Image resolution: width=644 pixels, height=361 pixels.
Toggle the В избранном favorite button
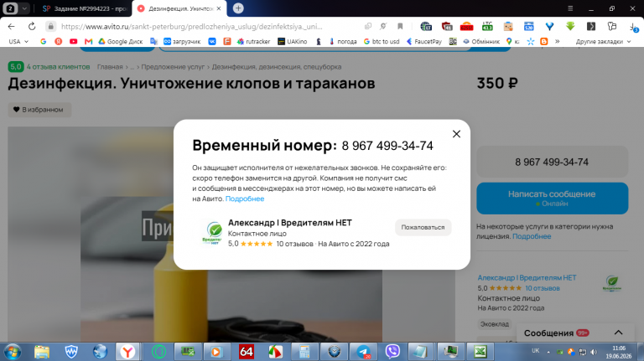click(x=39, y=110)
